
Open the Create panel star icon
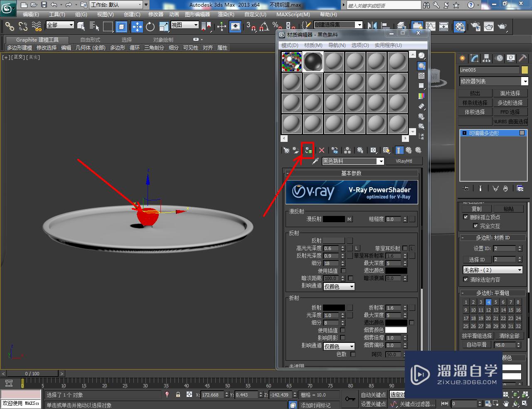pos(463,58)
